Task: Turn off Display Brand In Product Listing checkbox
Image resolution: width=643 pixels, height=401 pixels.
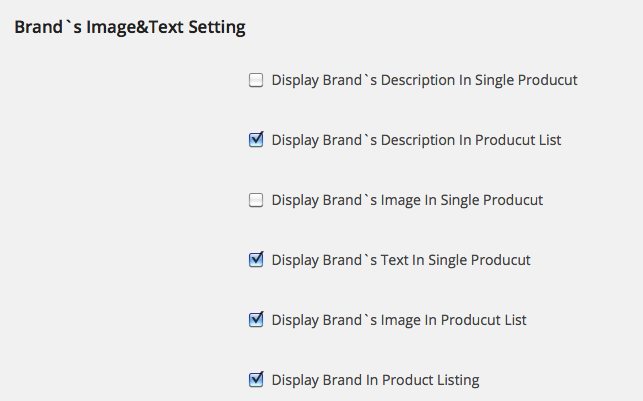Action: coord(256,379)
